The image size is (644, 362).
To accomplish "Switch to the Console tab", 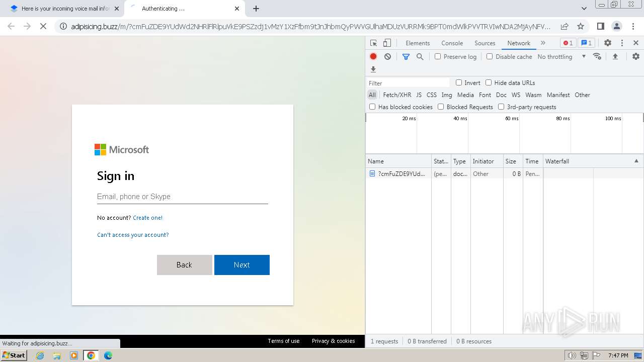I will point(452,43).
